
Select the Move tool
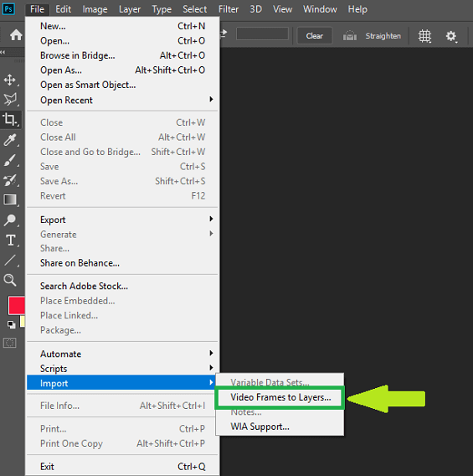coord(10,80)
